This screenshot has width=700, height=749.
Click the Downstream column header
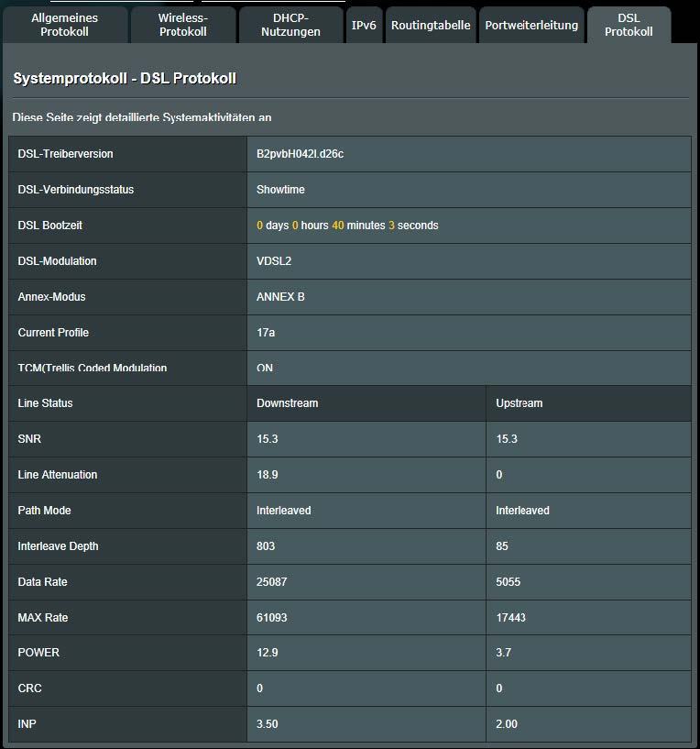pyautogui.click(x=287, y=403)
